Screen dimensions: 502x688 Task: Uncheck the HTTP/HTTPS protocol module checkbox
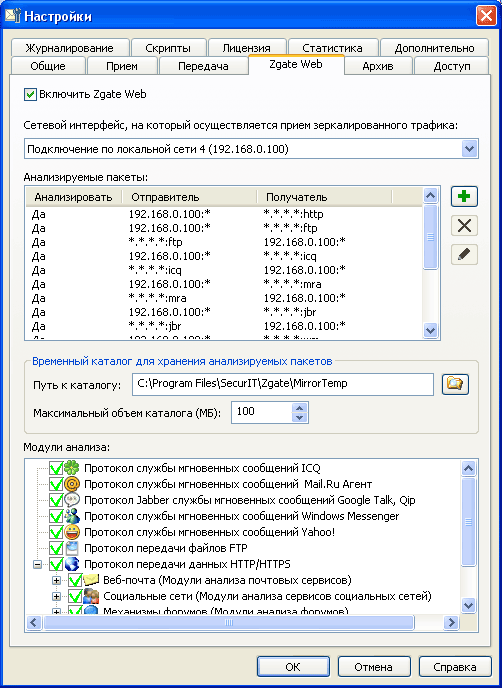[x=56, y=564]
